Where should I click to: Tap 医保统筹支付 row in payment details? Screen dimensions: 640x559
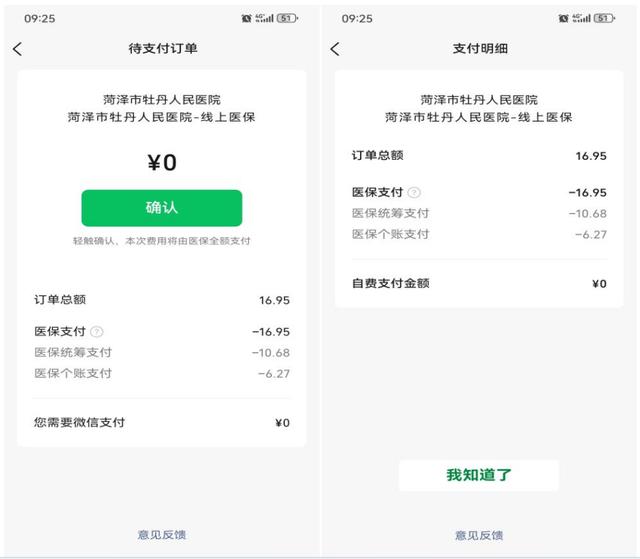(479, 213)
